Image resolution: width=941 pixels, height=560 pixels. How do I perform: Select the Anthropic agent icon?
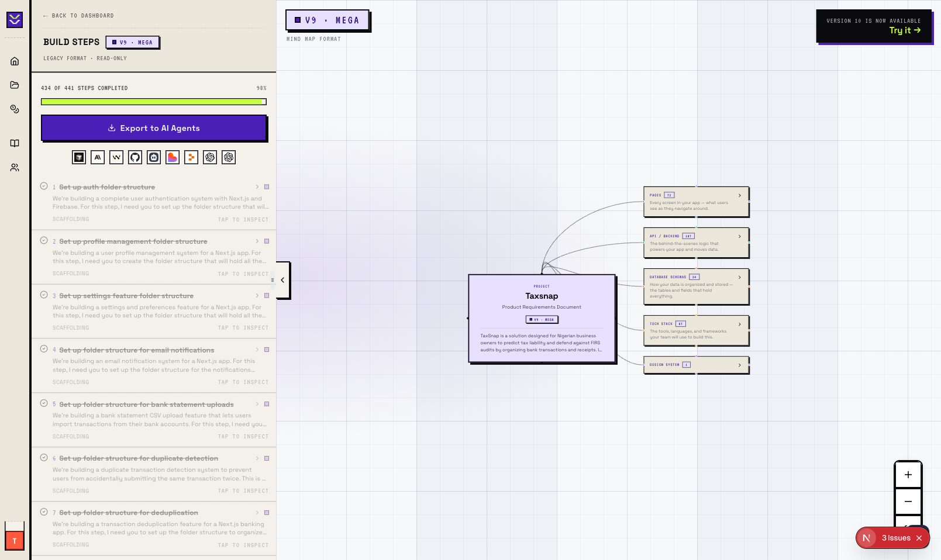click(x=98, y=157)
